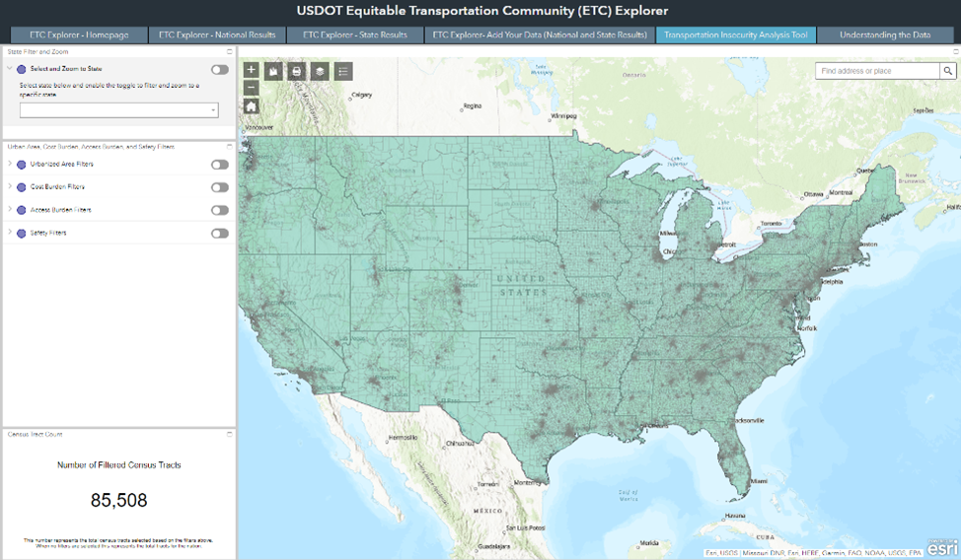This screenshot has width=961, height=560.
Task: Click the Urbanized Area Filters label
Action: point(62,165)
